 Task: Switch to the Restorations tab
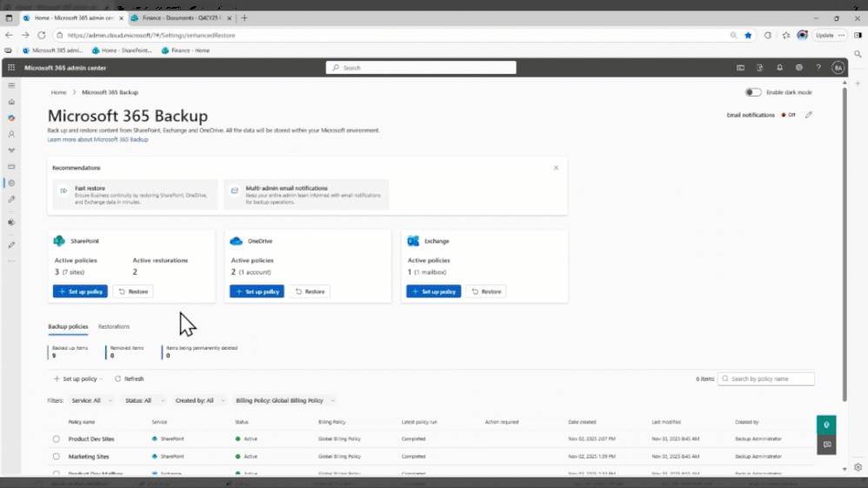click(x=113, y=326)
